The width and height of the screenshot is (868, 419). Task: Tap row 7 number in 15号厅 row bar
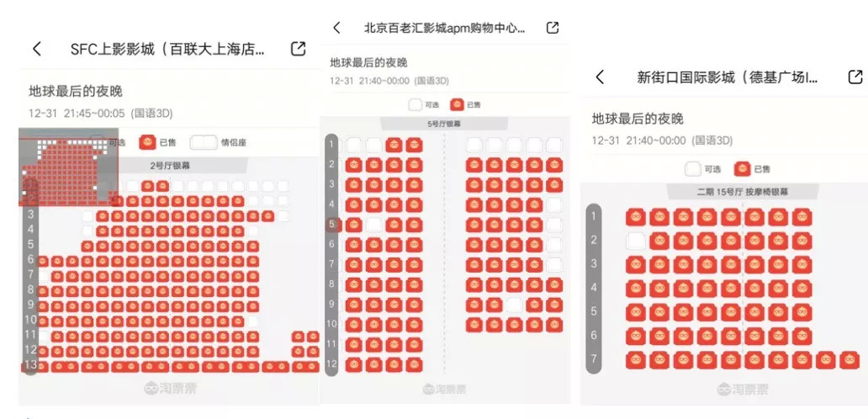594,358
